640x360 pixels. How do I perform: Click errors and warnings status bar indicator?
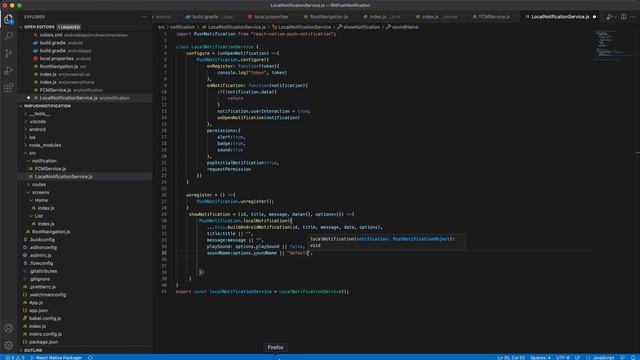(15, 358)
